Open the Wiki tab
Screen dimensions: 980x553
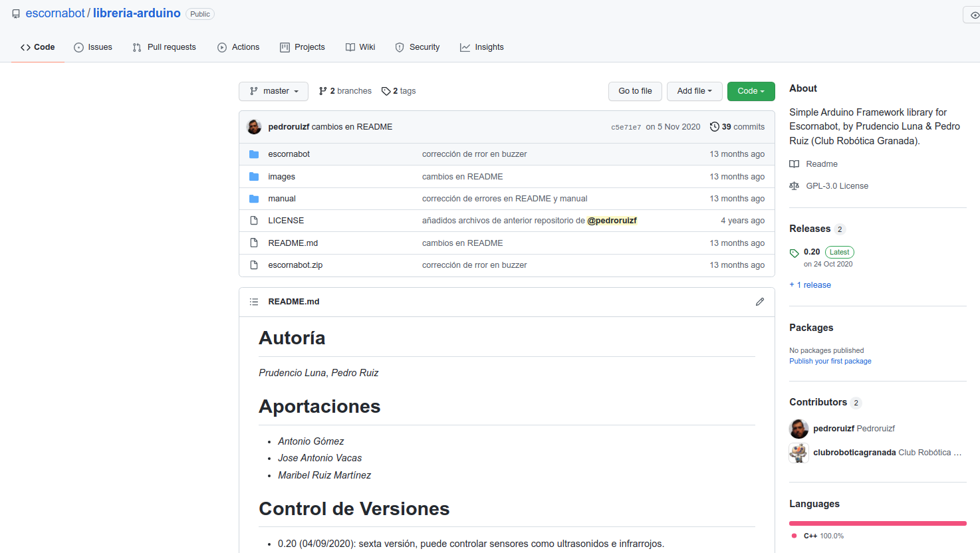[360, 47]
